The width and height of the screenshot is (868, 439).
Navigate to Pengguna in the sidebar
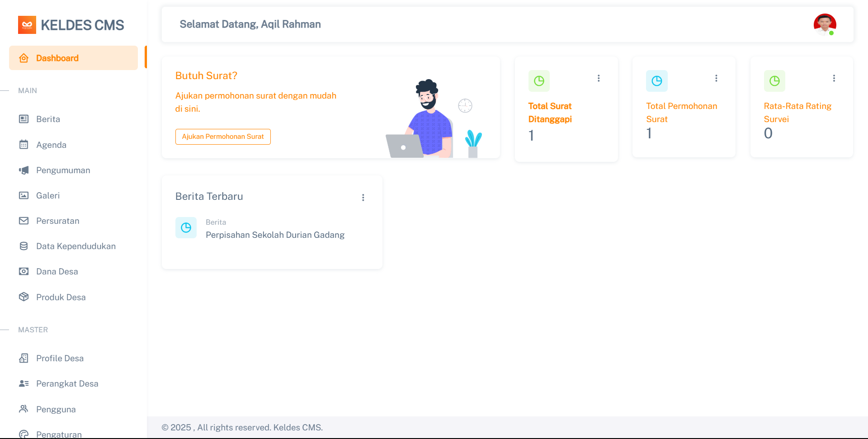tap(56, 409)
